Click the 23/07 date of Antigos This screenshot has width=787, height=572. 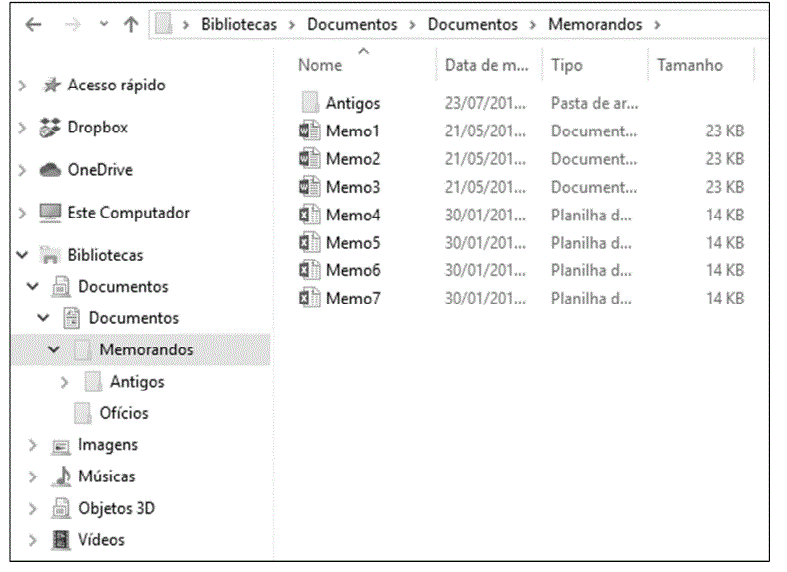coord(485,103)
